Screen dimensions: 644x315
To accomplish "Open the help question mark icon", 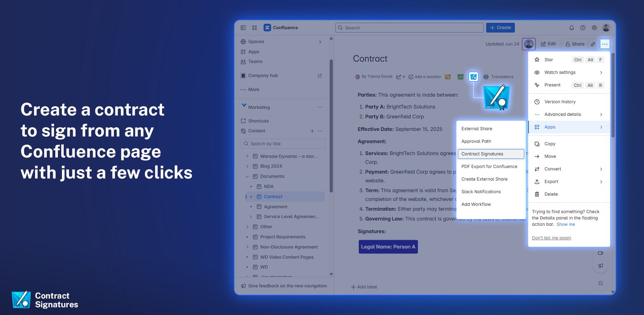I will tap(583, 28).
